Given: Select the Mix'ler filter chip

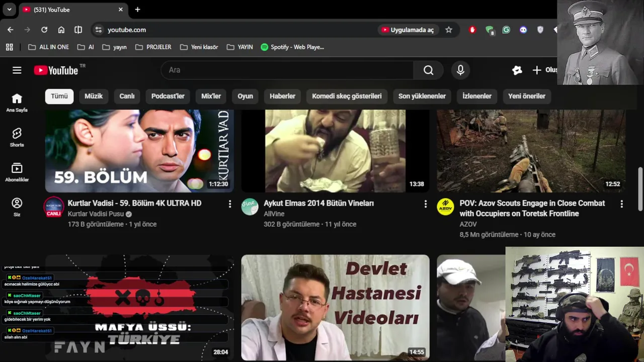Looking at the screenshot, I should [x=211, y=96].
